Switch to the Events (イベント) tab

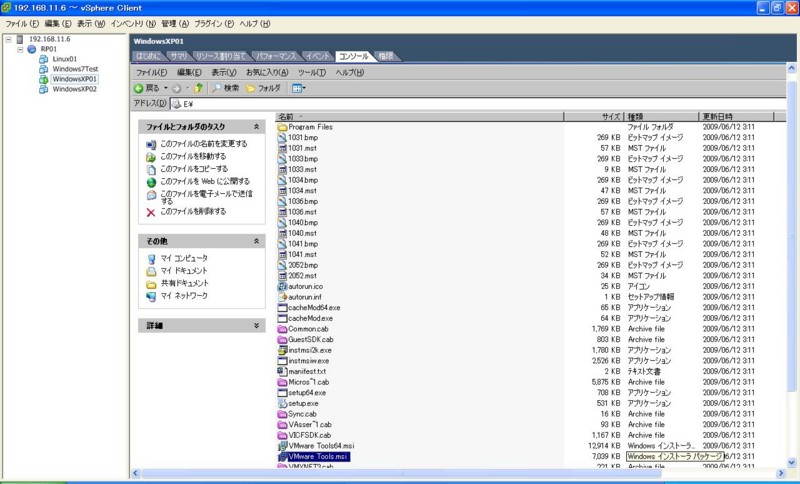(x=318, y=56)
